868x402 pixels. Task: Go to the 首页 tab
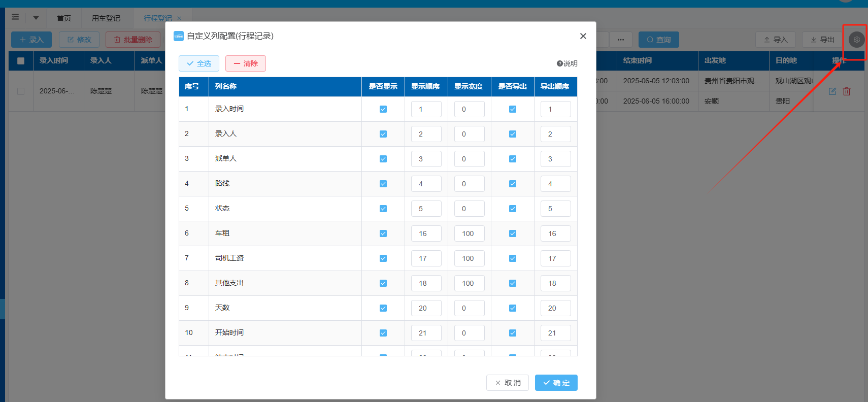64,18
